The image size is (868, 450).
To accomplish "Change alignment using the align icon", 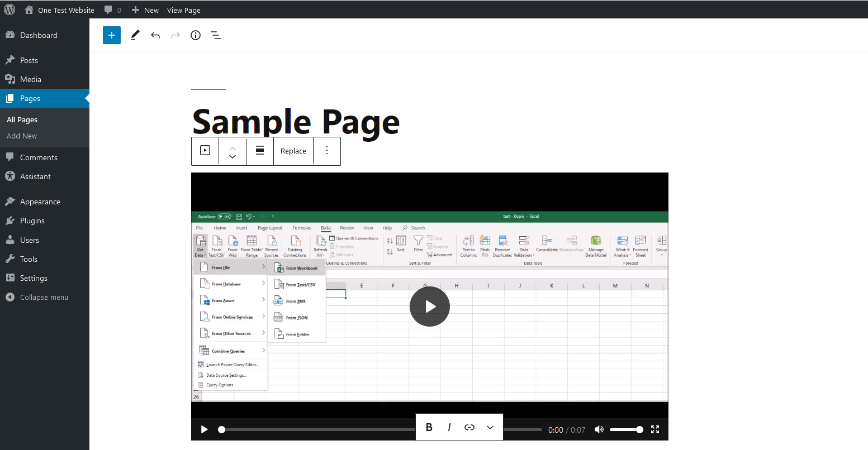I will point(260,151).
